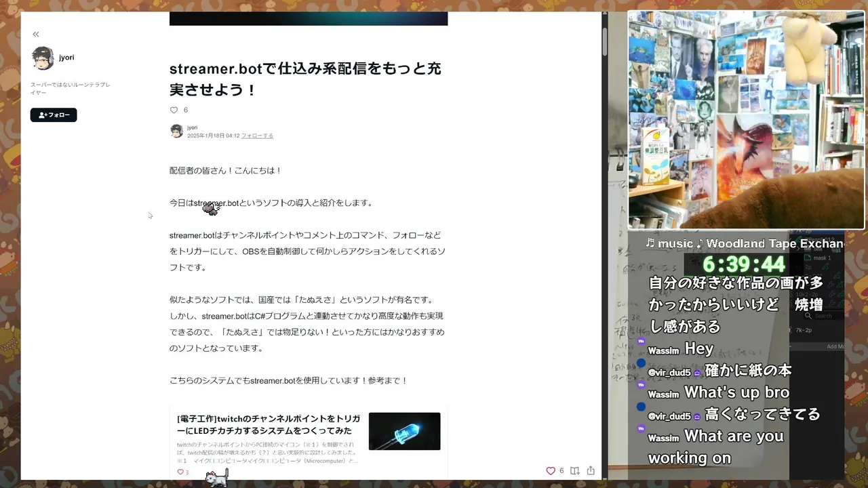Click the music Woodland Tape Exchange ticker
This screenshot has width=868, height=488.
[x=744, y=243]
